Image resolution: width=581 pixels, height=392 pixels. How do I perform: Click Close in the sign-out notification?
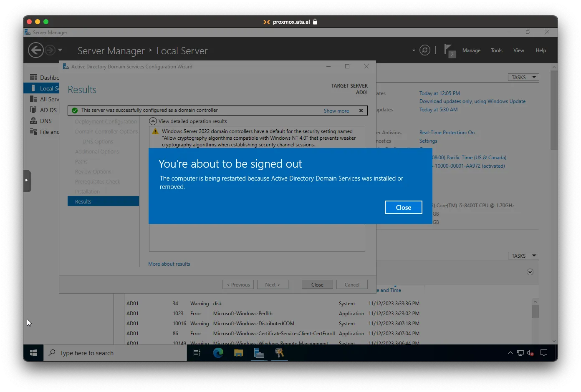[x=403, y=207]
